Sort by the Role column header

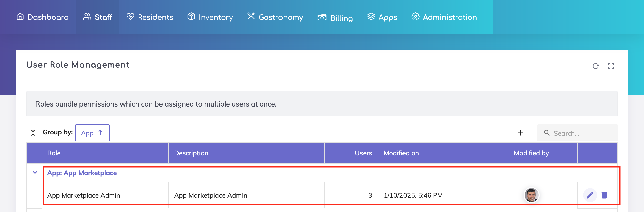pos(54,153)
